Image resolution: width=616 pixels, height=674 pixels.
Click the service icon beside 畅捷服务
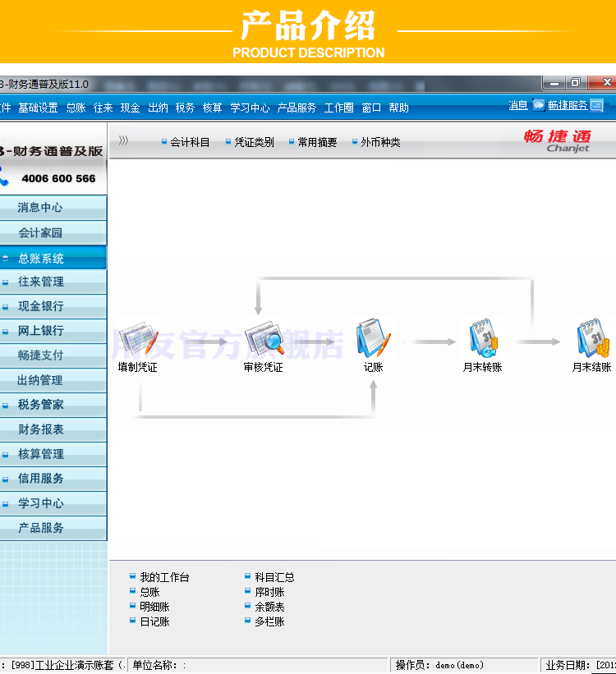coord(596,105)
